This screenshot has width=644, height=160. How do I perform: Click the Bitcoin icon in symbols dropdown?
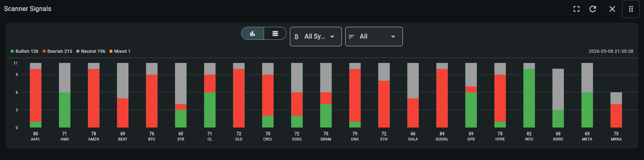click(296, 37)
